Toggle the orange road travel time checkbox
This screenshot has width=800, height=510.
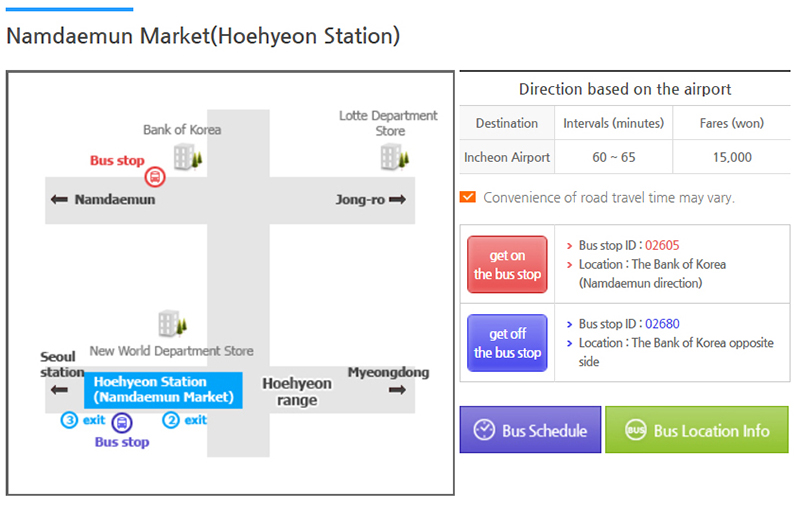pyautogui.click(x=467, y=197)
